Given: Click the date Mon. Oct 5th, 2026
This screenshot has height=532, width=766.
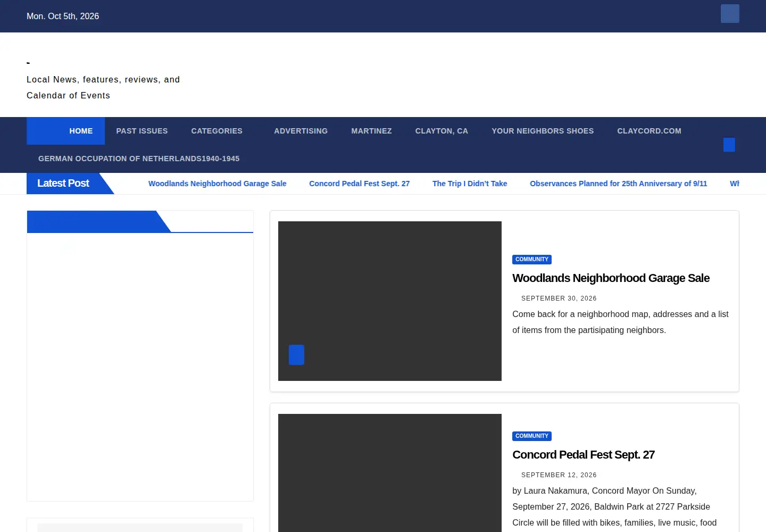Looking at the screenshot, I should pos(63,16).
